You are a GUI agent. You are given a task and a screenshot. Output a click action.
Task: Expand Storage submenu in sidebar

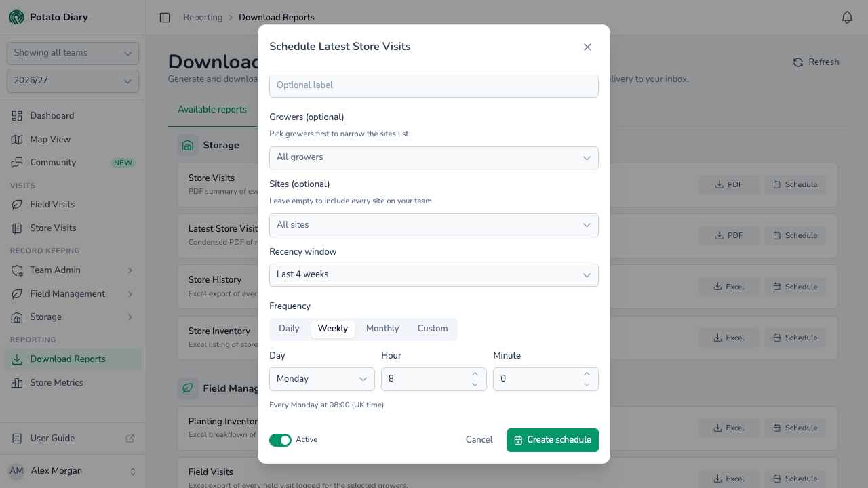[73, 317]
